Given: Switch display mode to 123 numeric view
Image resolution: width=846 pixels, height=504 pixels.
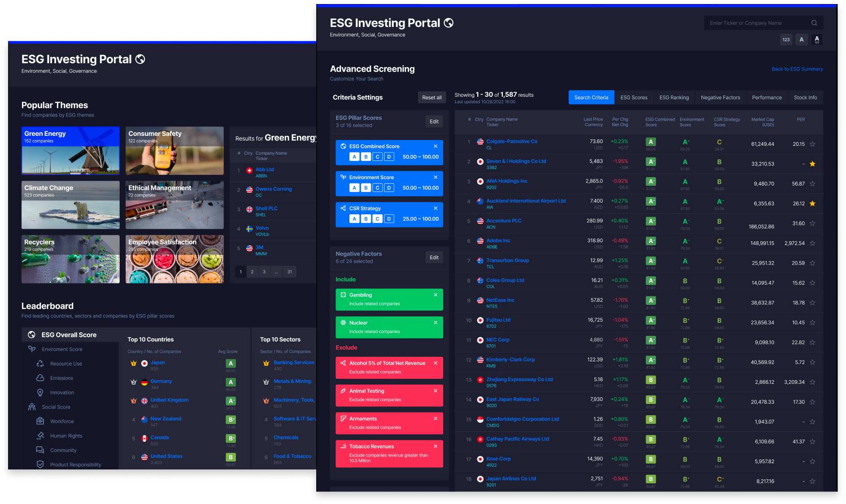Looking at the screenshot, I should [x=786, y=39].
